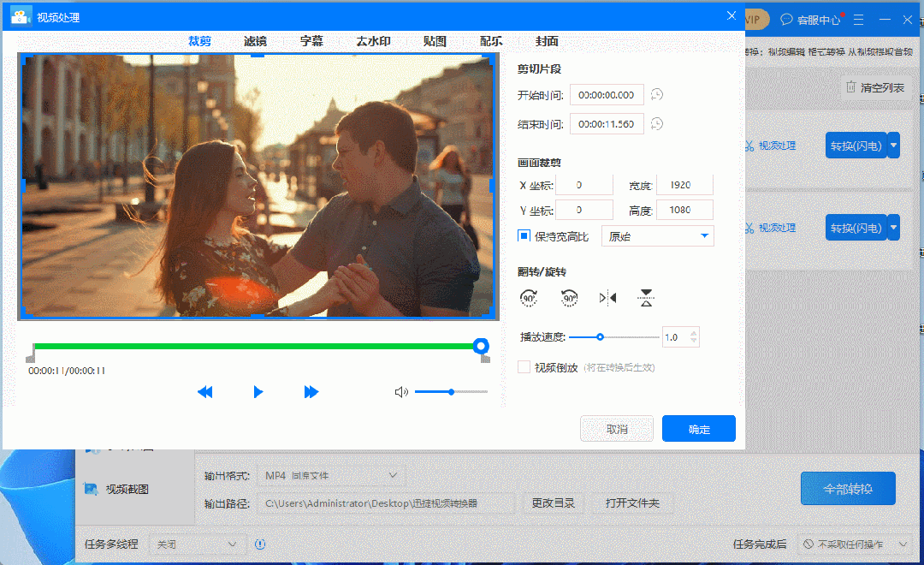Flip video vertically
Screen dimensions: 924x565
pos(646,298)
